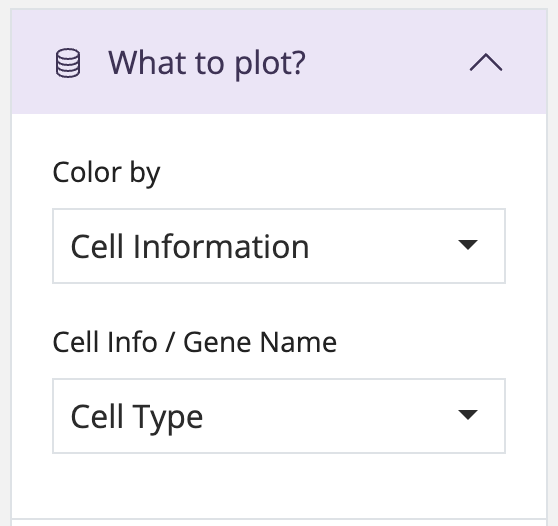Open the Color by dropdown showing Cell Information
Image resolution: width=558 pixels, height=526 pixels.
279,246
